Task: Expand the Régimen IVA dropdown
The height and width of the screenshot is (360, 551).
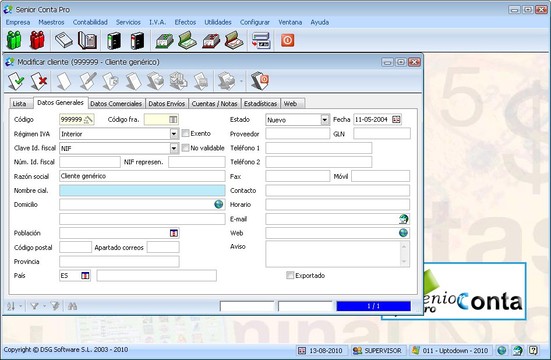Action: pos(174,134)
